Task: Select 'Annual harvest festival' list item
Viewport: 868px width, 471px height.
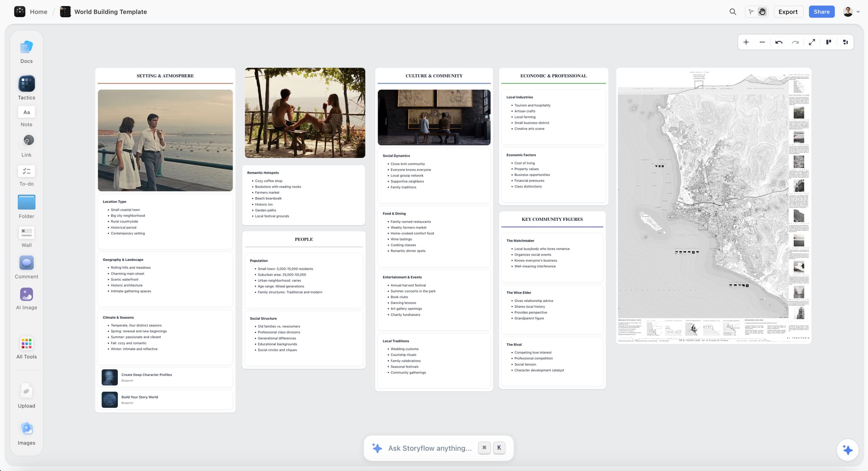Action: pyautogui.click(x=408, y=285)
